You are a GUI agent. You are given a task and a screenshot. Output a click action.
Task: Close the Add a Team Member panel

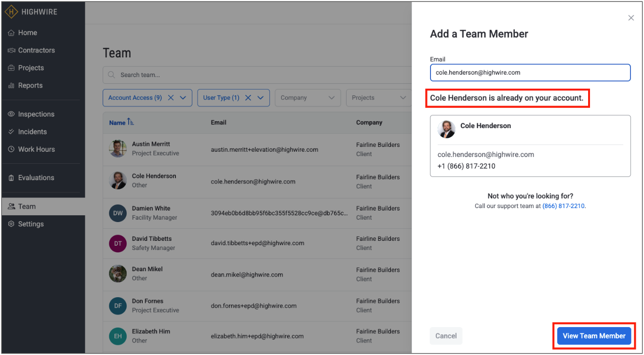[631, 18]
